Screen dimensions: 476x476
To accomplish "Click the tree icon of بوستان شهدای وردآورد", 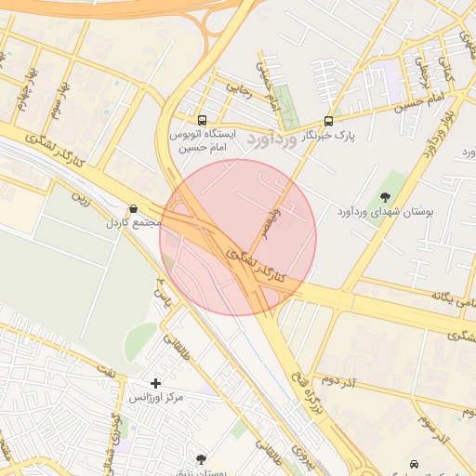I will pyautogui.click(x=385, y=197).
